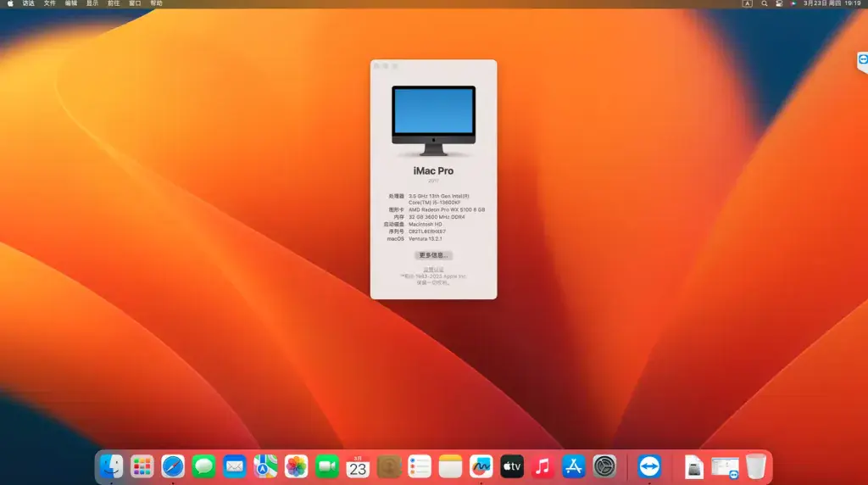Click the 更多信息... button
The width and height of the screenshot is (868, 485).
(x=433, y=255)
